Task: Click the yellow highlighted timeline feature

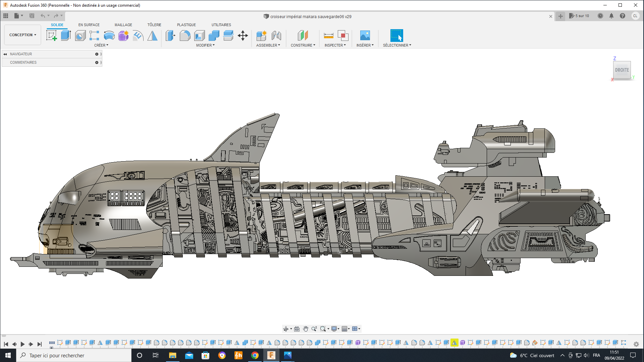Action: (x=454, y=343)
